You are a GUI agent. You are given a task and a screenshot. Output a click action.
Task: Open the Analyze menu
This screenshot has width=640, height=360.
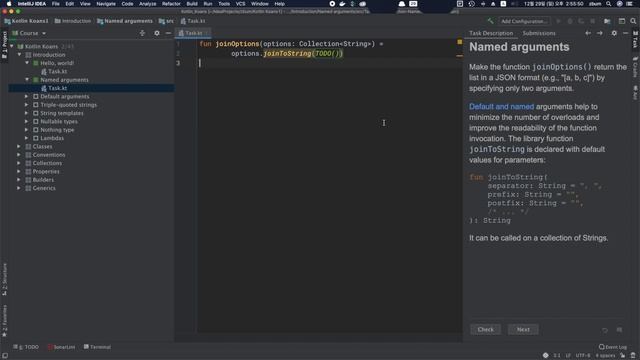tap(147, 4)
